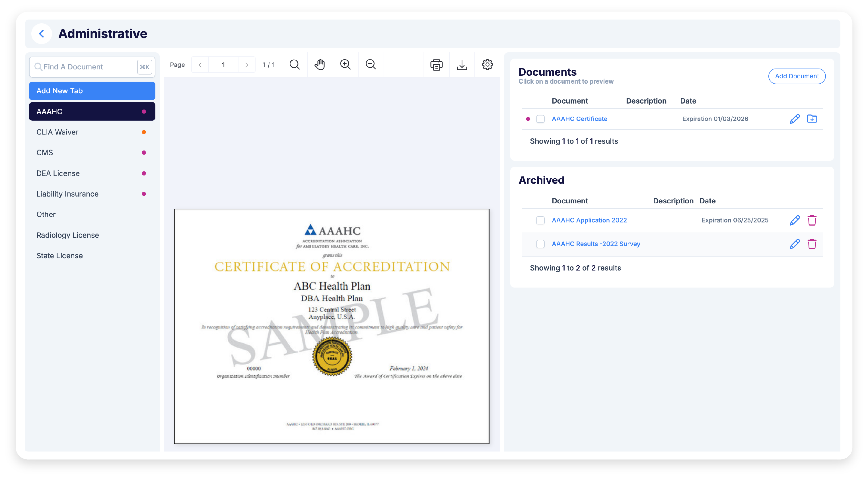Select the hand pan tool
The height and width of the screenshot is (479, 868).
pos(320,64)
